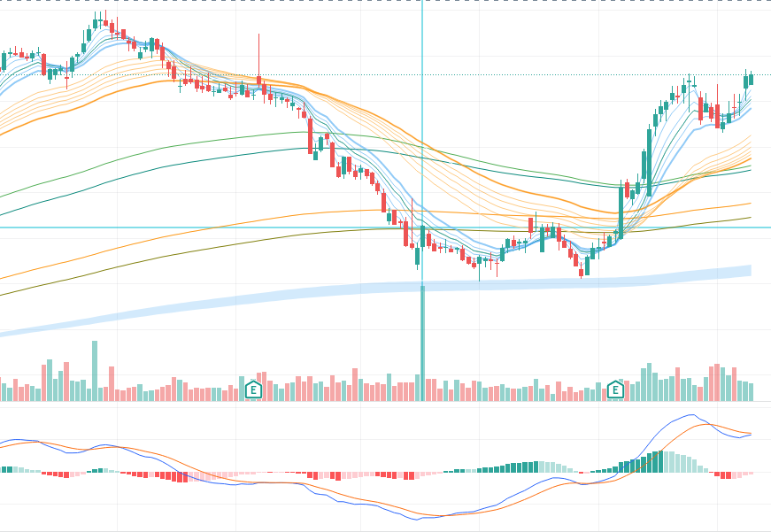
Task: Click the left earnings "E" marker
Action: coord(253,389)
